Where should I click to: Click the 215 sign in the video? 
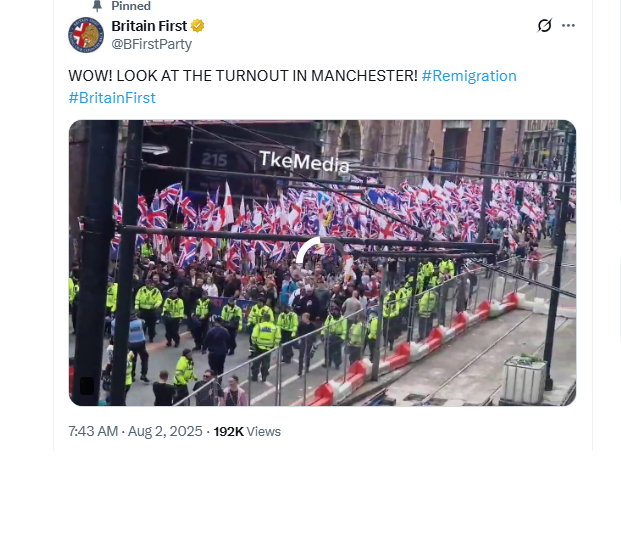point(214,160)
